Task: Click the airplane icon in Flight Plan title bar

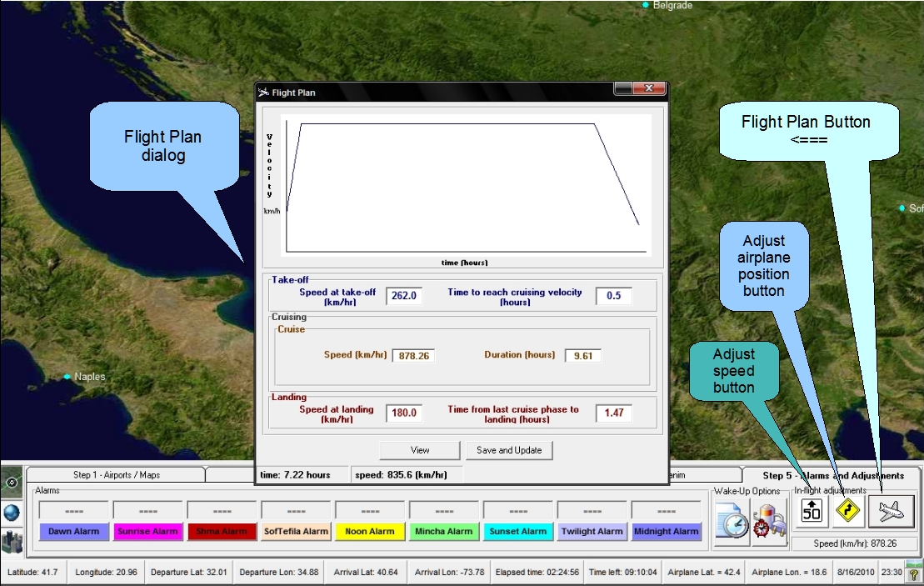Action: point(263,92)
